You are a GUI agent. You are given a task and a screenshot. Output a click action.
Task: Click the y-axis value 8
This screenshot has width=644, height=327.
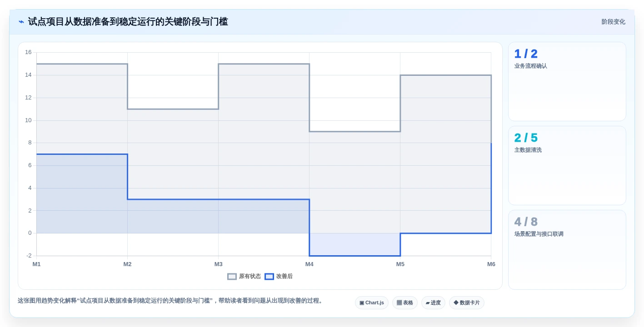click(x=30, y=143)
